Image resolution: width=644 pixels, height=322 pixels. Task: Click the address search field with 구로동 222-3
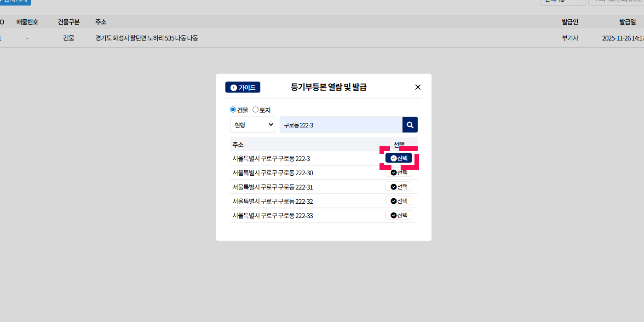coord(340,125)
